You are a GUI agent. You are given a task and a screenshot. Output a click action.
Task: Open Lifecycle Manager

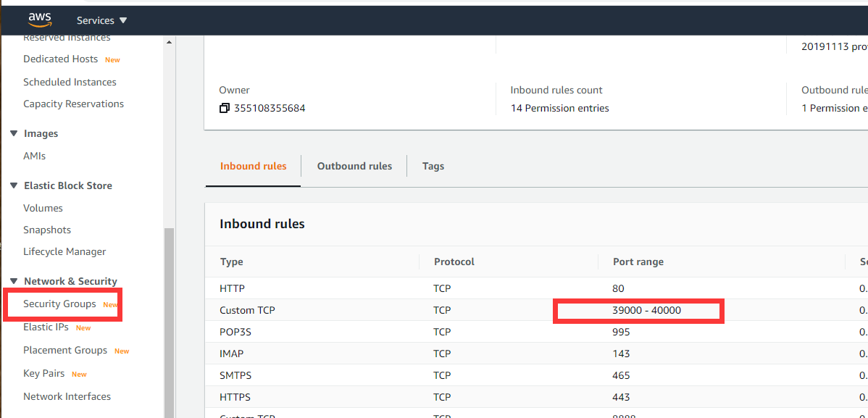[64, 251]
